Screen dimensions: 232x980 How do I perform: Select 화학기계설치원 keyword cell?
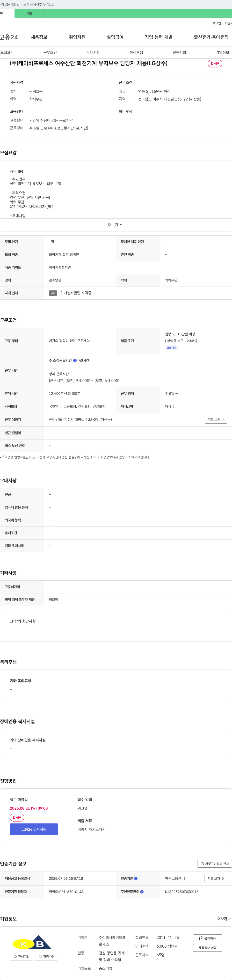[60, 267]
